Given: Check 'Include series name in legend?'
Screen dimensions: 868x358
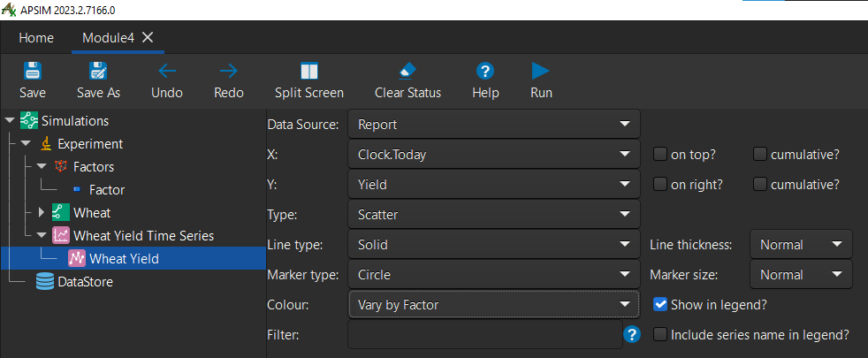Looking at the screenshot, I should pos(660,334).
